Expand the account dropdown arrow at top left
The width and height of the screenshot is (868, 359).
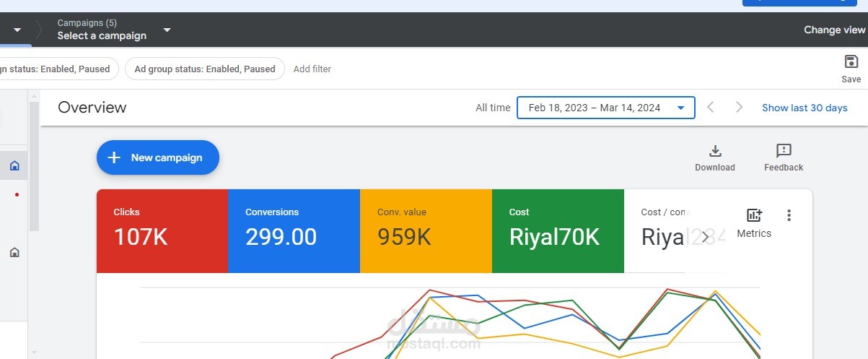click(x=17, y=30)
